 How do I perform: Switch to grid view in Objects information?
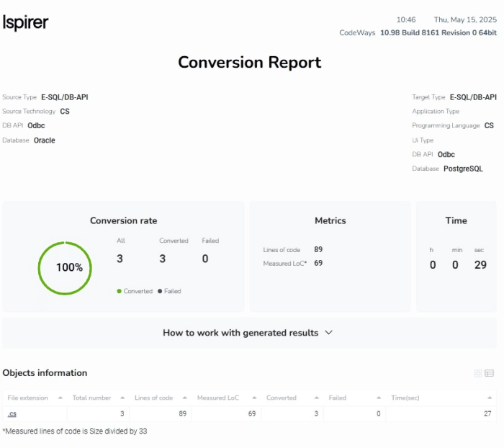[477, 373]
